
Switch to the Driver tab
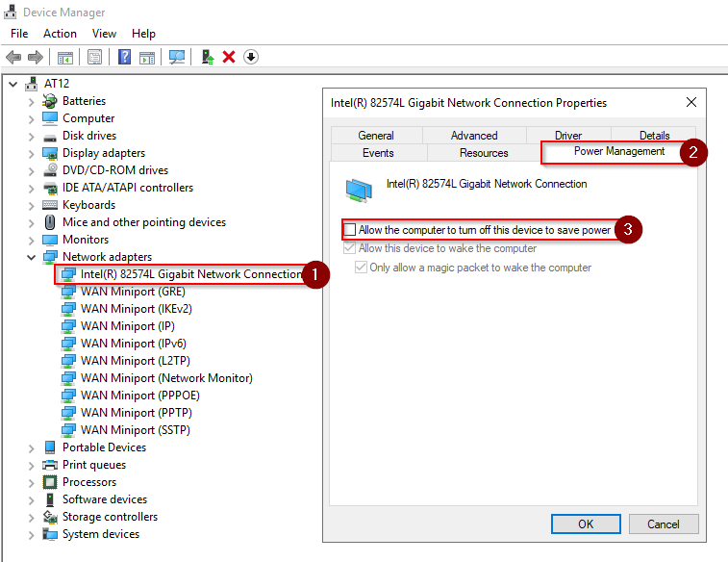[x=567, y=136]
